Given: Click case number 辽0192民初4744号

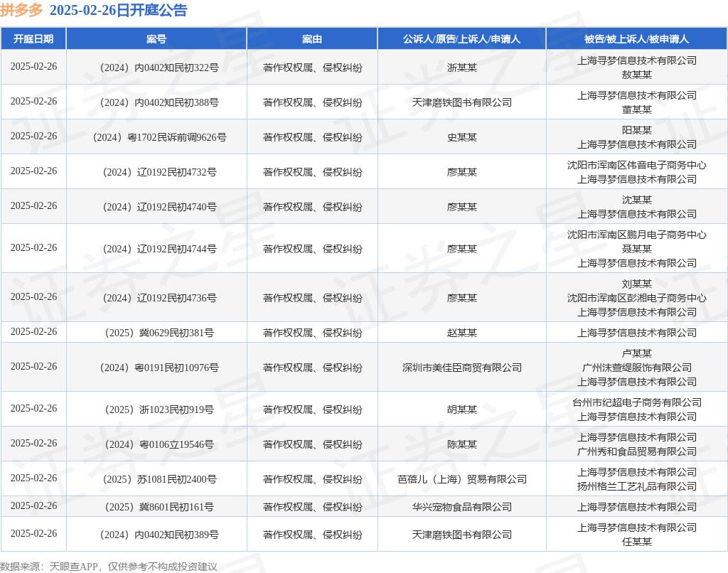Looking at the screenshot, I should coord(159,249).
